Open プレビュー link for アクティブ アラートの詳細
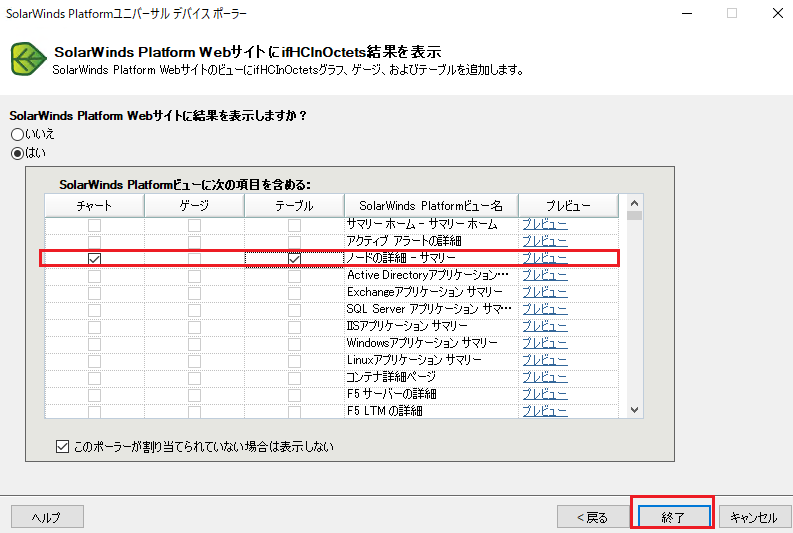Screen dimensions: 793x533 [x=545, y=241]
